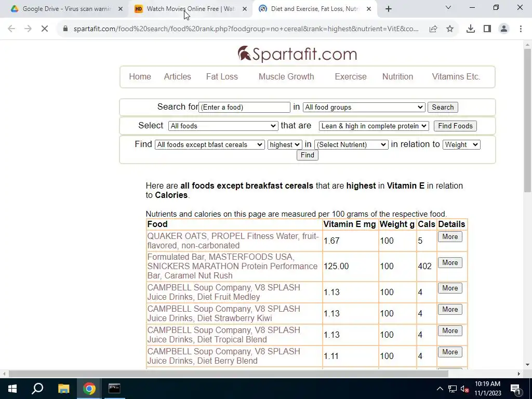Open the muted volume tray icon
Image resolution: width=532 pixels, height=399 pixels.
click(x=465, y=389)
